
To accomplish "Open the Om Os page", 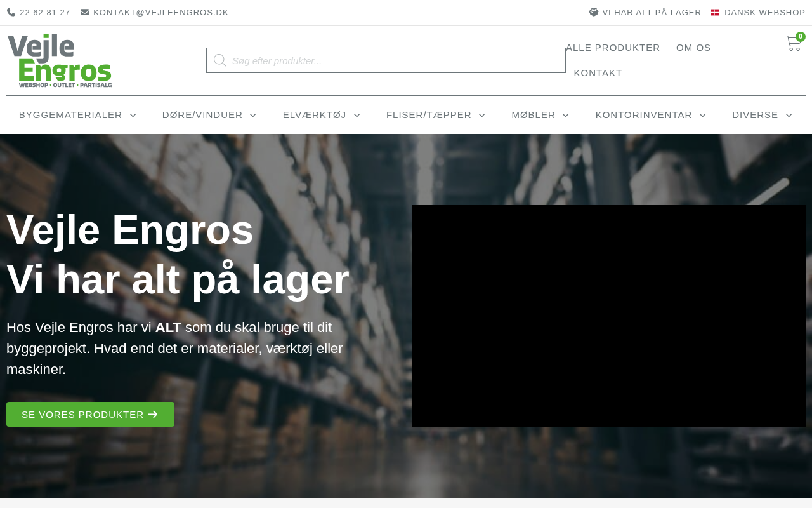I will tap(693, 48).
